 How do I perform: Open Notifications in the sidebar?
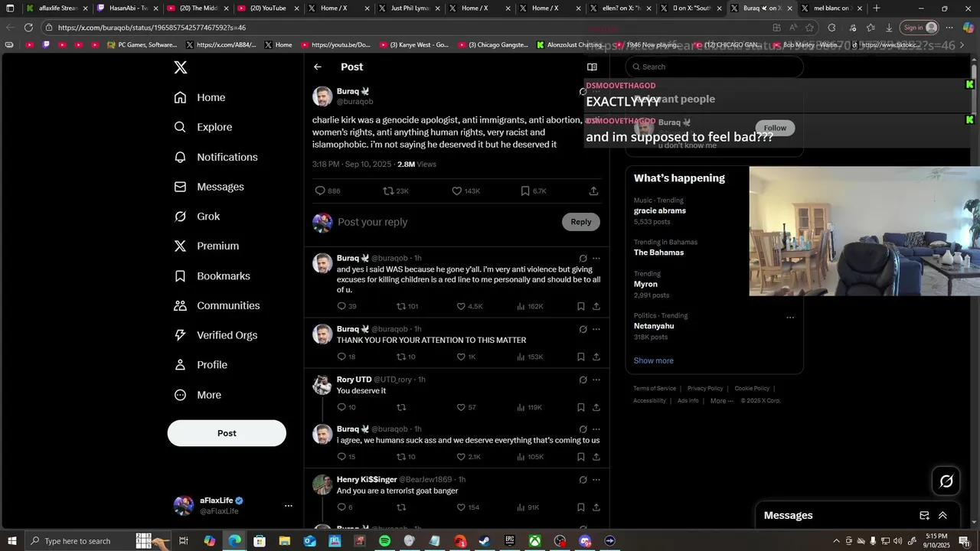tap(216, 157)
